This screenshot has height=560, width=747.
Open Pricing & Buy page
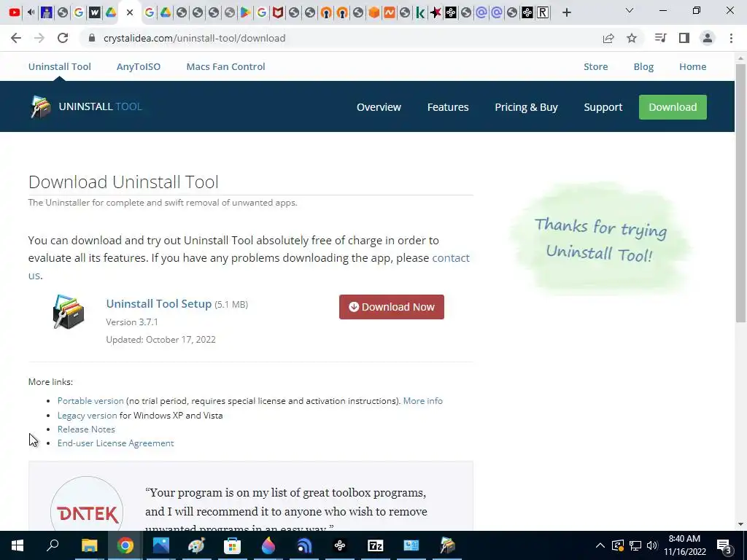click(x=527, y=107)
